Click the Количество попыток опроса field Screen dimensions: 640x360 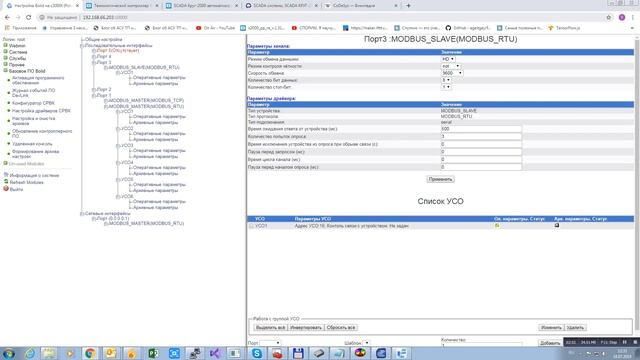tap(481, 136)
